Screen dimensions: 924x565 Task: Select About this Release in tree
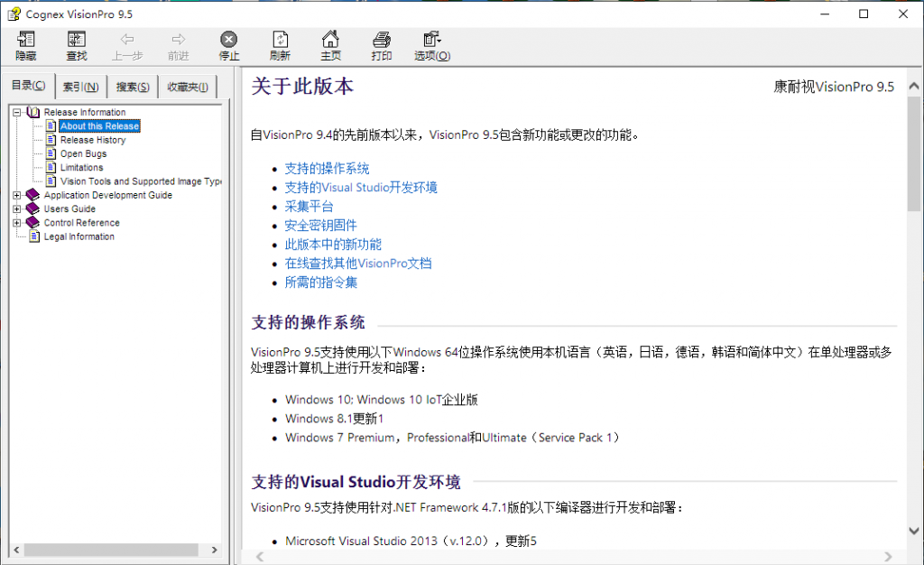point(99,125)
